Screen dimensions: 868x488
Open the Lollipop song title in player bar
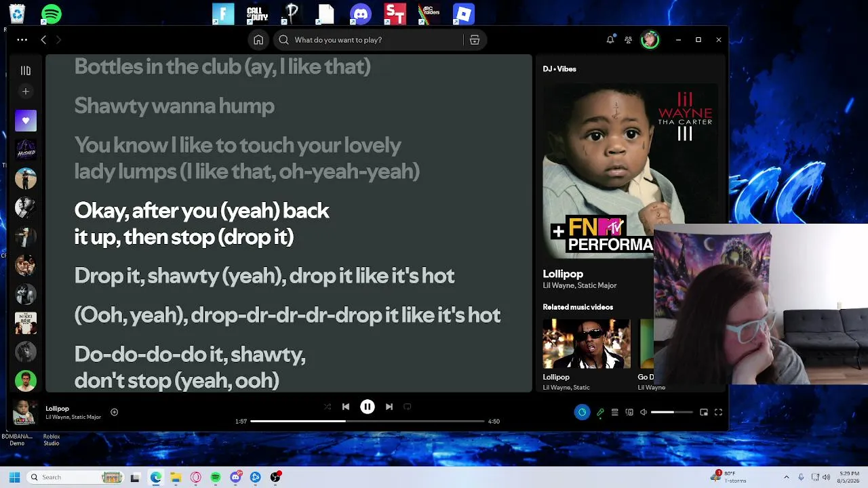tap(58, 409)
